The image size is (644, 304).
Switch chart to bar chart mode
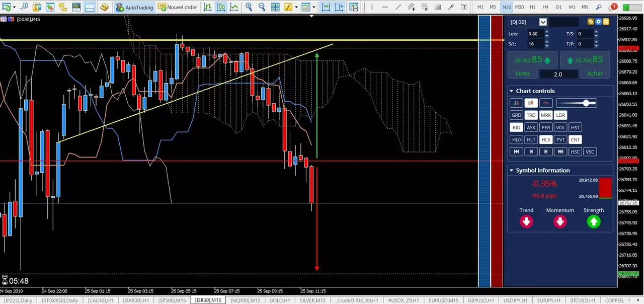pyautogui.click(x=207, y=7)
